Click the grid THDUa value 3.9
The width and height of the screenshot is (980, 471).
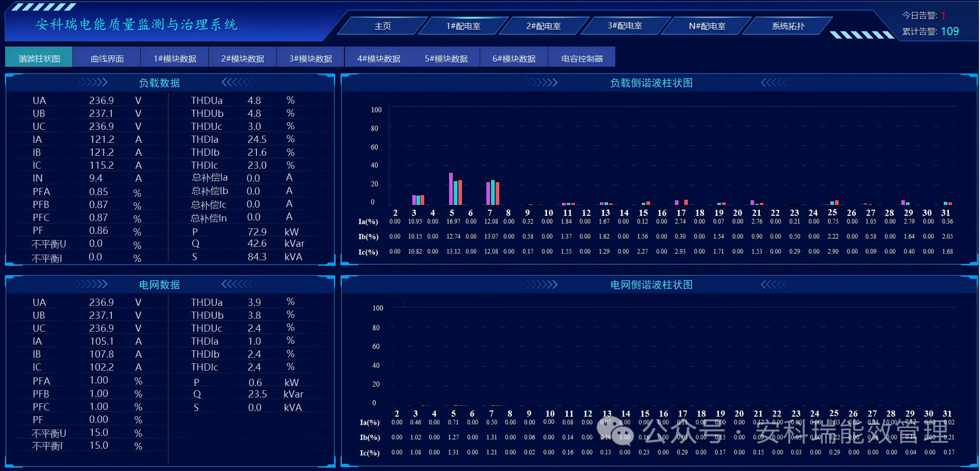click(254, 302)
